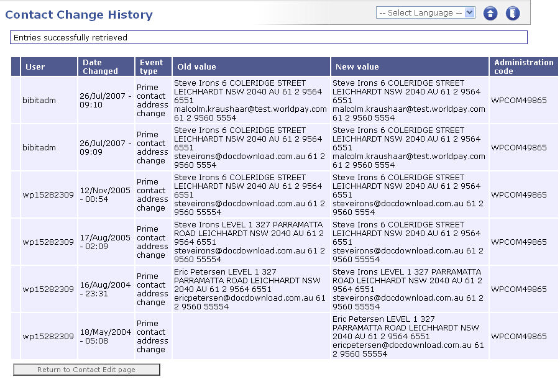The height and width of the screenshot is (392, 560).
Task: Click the new value in the 17/Aug/2005 row
Action: tap(408, 242)
